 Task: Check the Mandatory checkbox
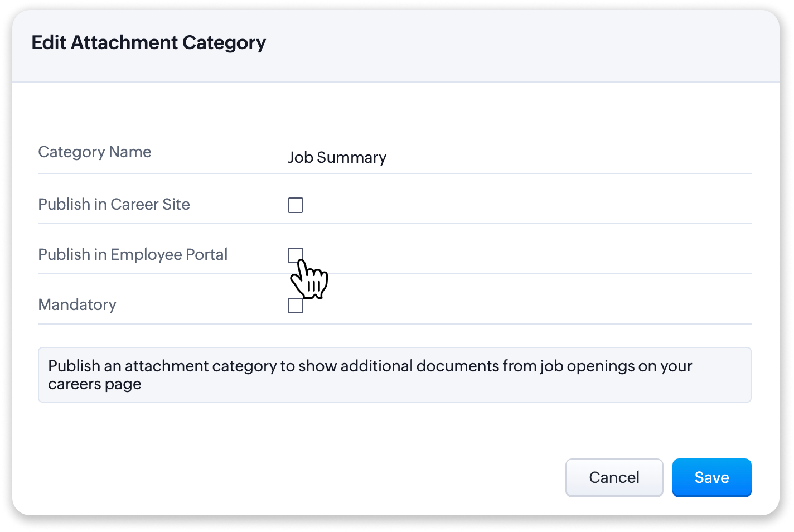point(296,306)
